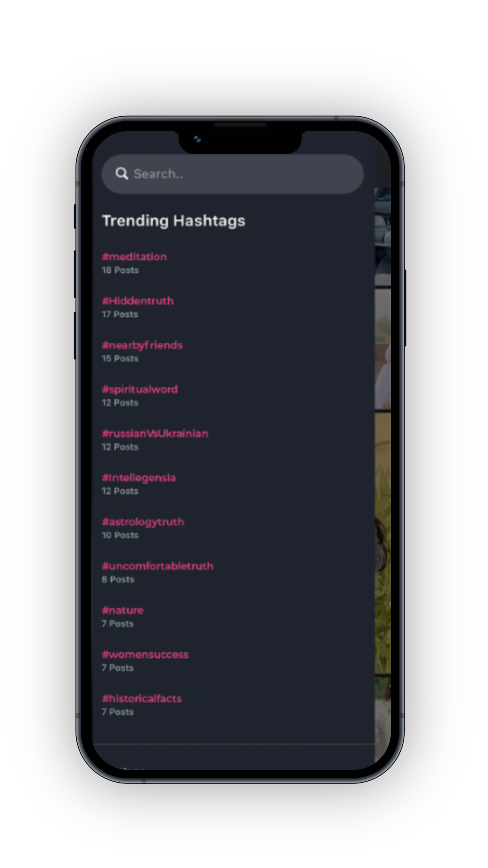The image size is (488, 868).
Task: Open the #russianVsUkrainian hashtag
Action: [x=155, y=434]
